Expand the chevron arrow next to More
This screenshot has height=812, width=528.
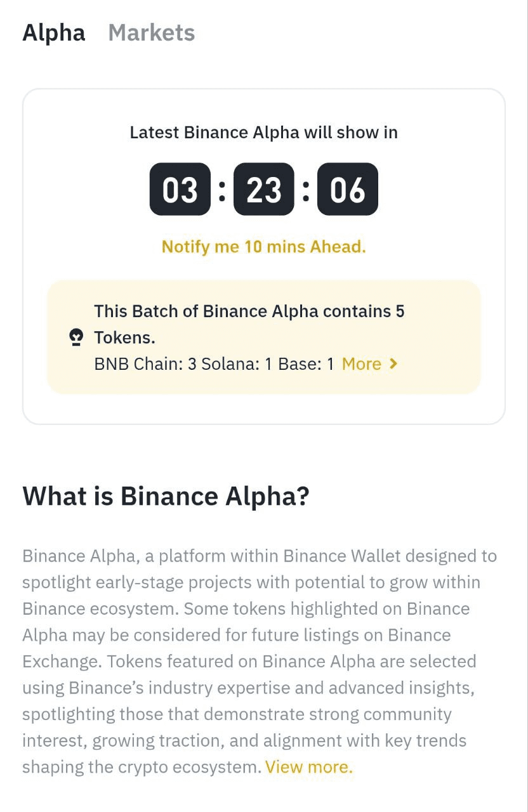(x=393, y=363)
